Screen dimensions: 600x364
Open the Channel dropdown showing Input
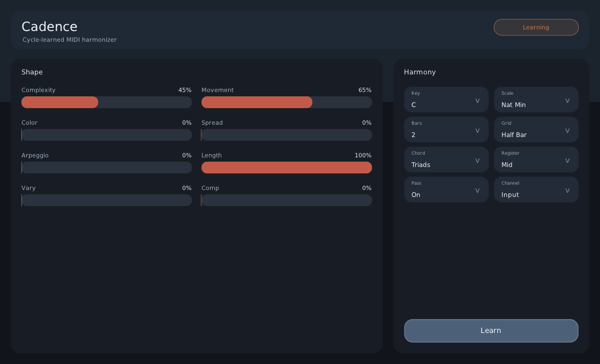pos(536,189)
